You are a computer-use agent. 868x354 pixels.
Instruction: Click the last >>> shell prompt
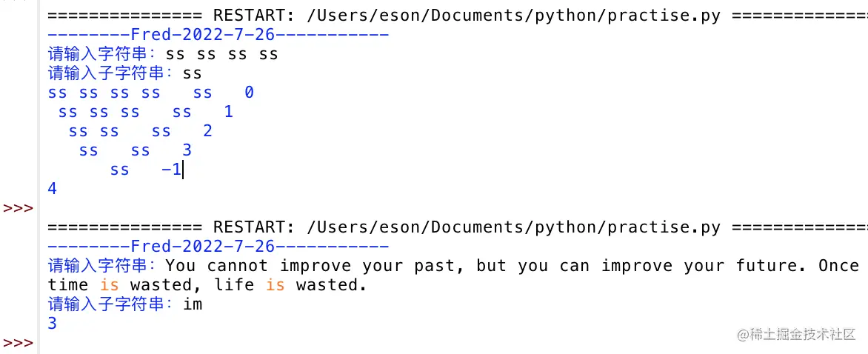pyautogui.click(x=18, y=343)
